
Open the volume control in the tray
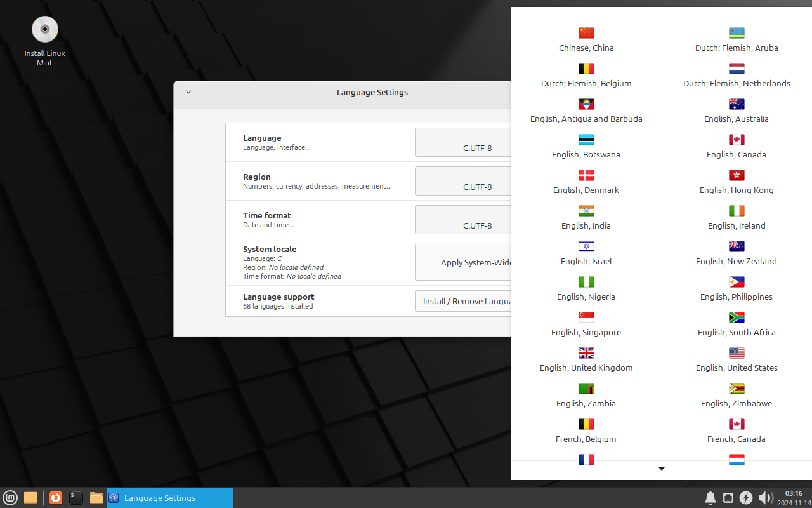click(x=765, y=498)
